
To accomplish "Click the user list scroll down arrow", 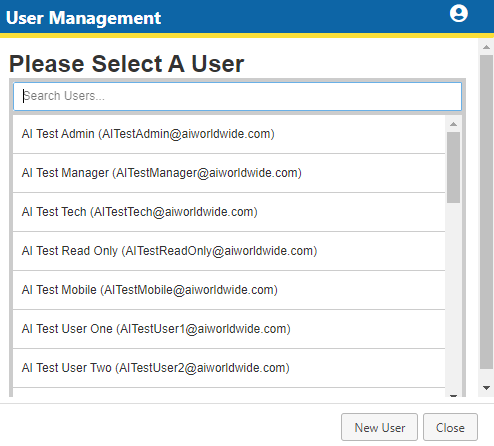I will 453,396.
